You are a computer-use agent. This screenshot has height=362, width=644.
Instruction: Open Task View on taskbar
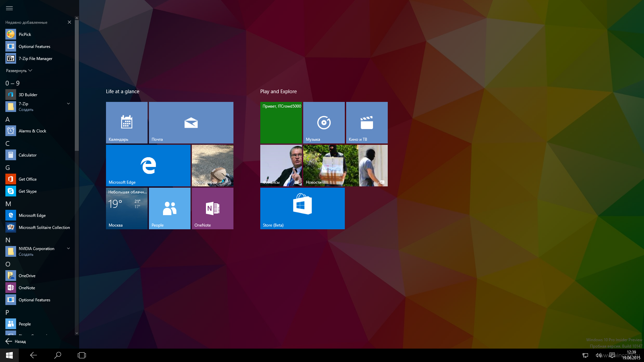(x=82, y=355)
